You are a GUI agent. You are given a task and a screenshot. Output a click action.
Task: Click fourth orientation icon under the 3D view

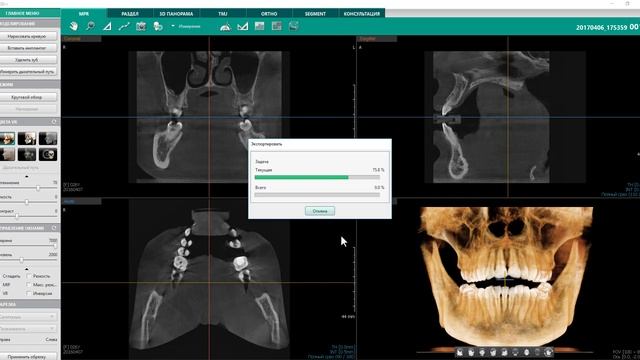click(x=493, y=352)
